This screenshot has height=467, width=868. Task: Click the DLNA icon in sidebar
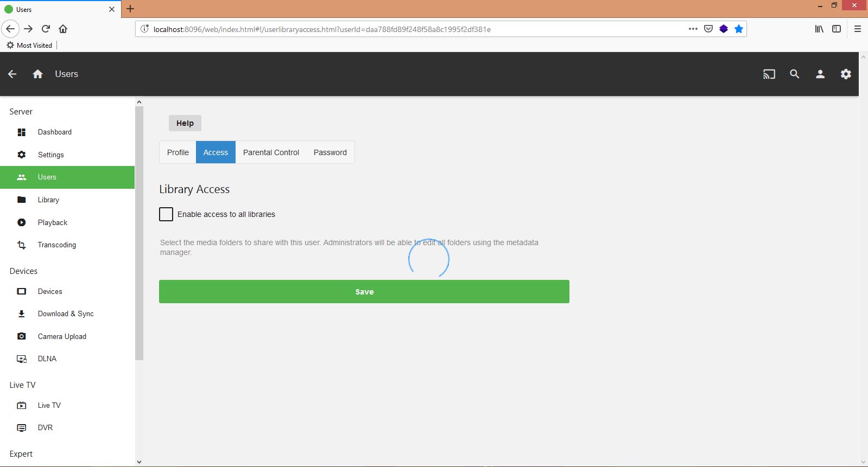[22, 359]
